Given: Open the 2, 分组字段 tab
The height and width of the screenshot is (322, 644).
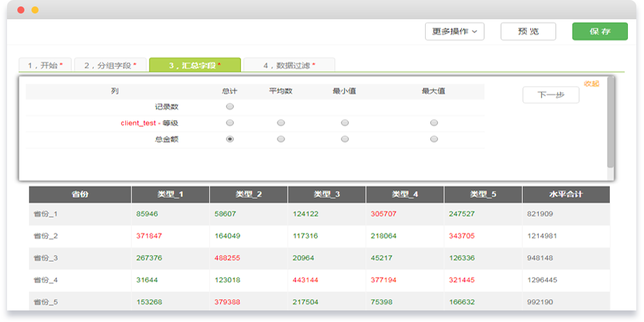Looking at the screenshot, I should pos(110,65).
